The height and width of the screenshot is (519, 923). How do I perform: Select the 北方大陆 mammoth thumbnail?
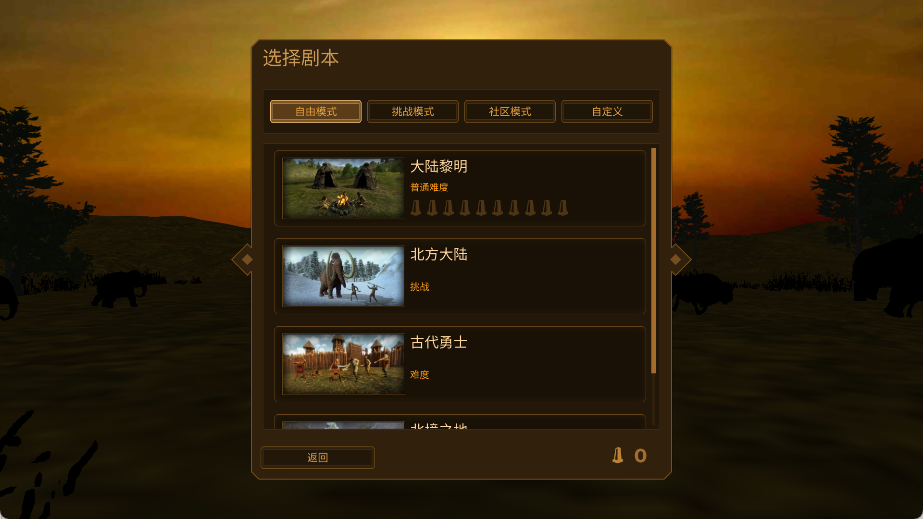click(x=343, y=276)
